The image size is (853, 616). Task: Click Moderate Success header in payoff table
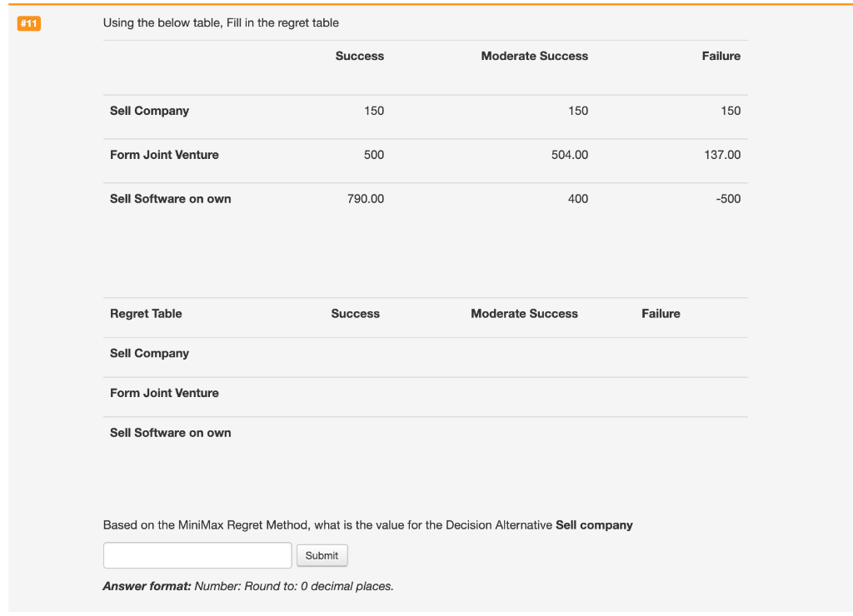(x=534, y=56)
